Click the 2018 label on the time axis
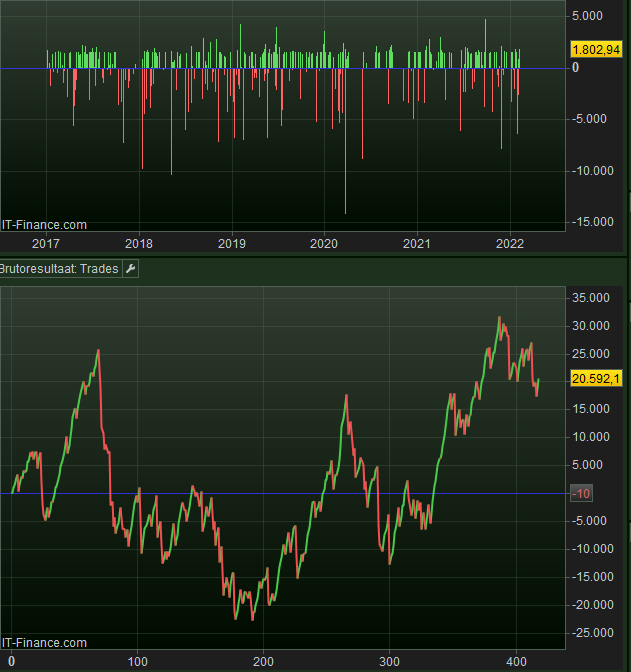Image resolution: width=631 pixels, height=672 pixels. pos(139,243)
